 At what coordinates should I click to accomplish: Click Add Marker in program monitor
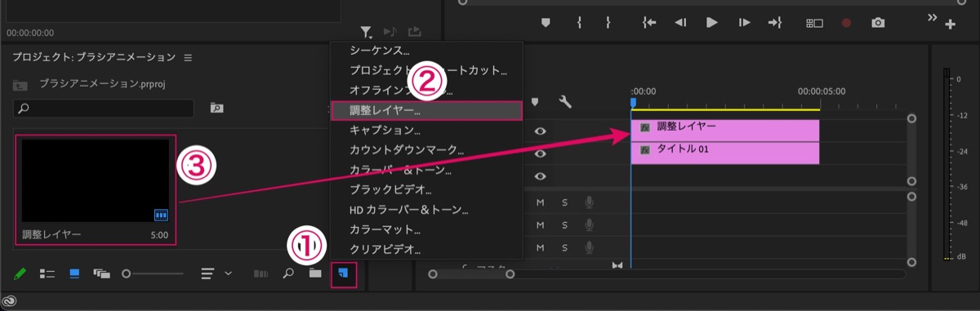pyautogui.click(x=546, y=23)
